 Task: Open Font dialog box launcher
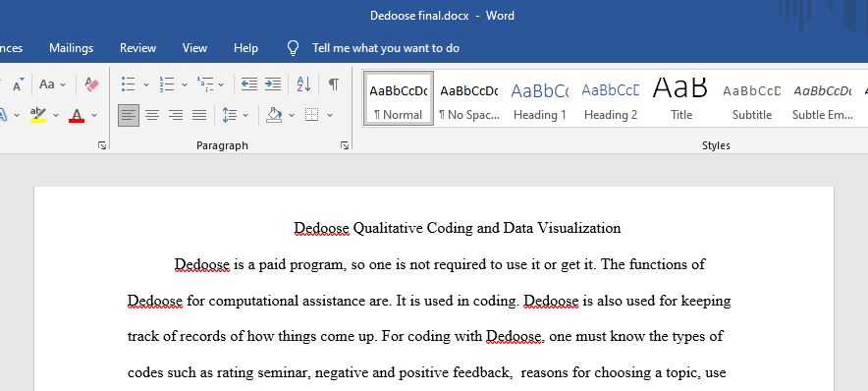pos(102,145)
